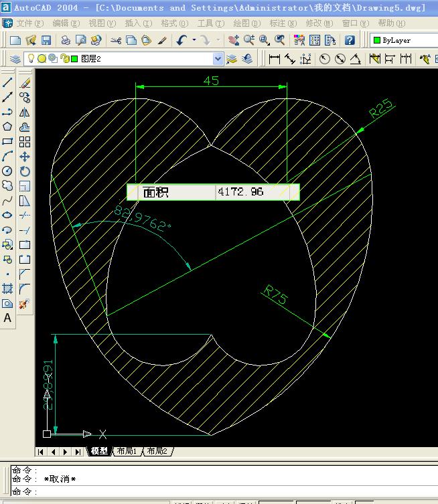Click the green layer color swatch
Image resolution: width=438 pixels, height=504 pixels.
(x=74, y=59)
